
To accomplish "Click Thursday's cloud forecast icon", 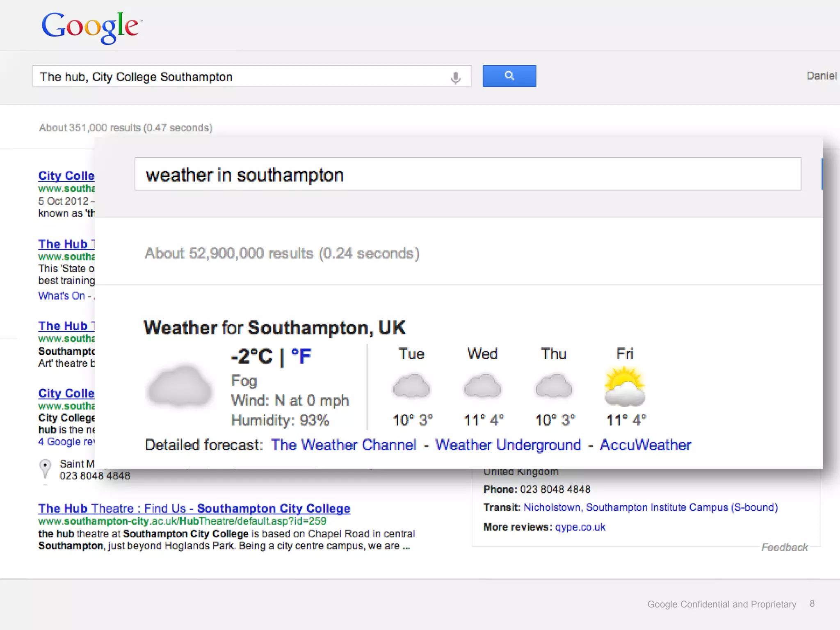I will (x=554, y=386).
